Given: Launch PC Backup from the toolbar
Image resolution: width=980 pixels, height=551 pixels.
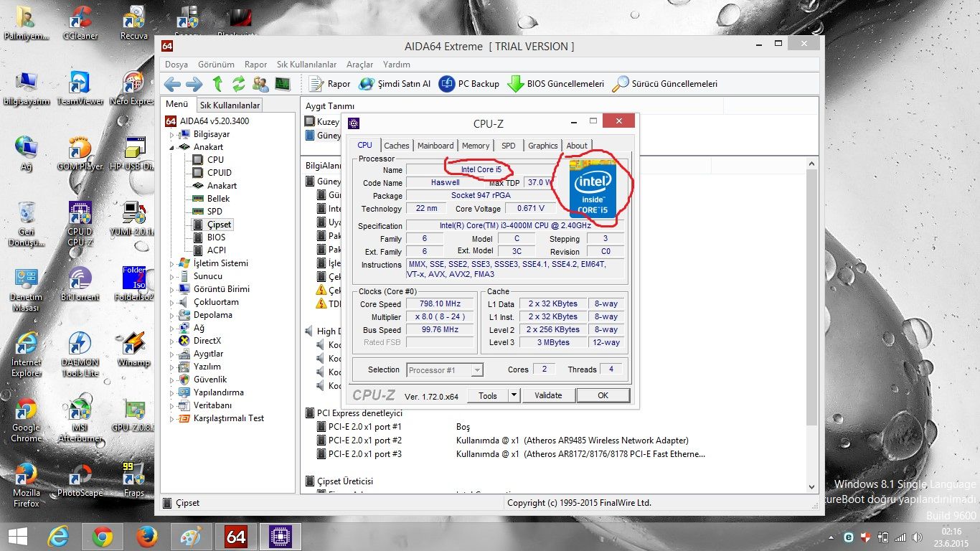Looking at the screenshot, I should (x=469, y=84).
